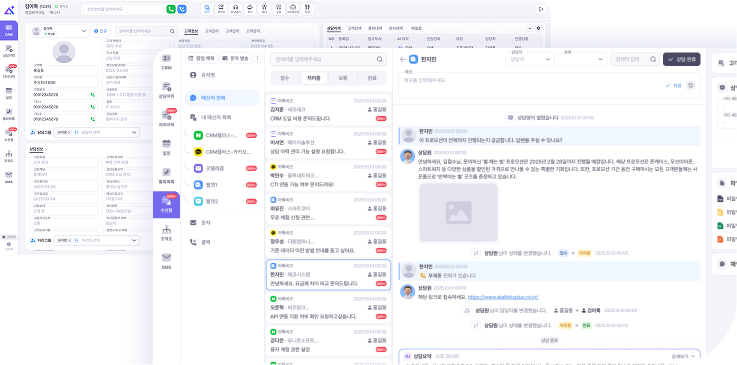737x365 pixels.
Task: Switch to the 처리중 status tab
Action: tap(314, 78)
